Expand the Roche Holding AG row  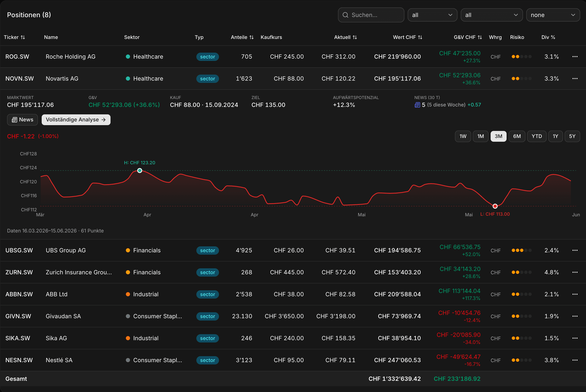293,57
